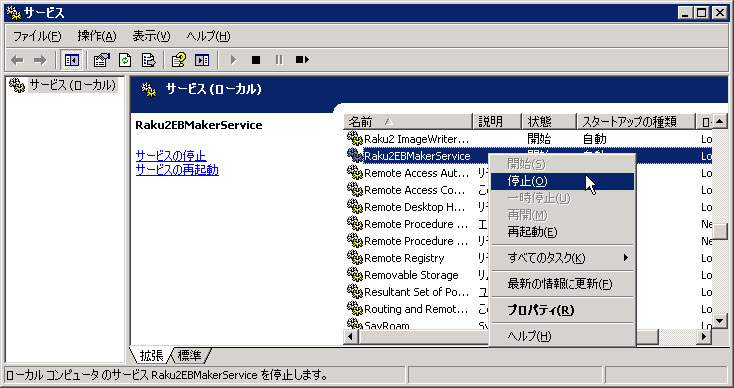
Task: Click the horizontal scrollbar left arrow
Action: [x=351, y=336]
